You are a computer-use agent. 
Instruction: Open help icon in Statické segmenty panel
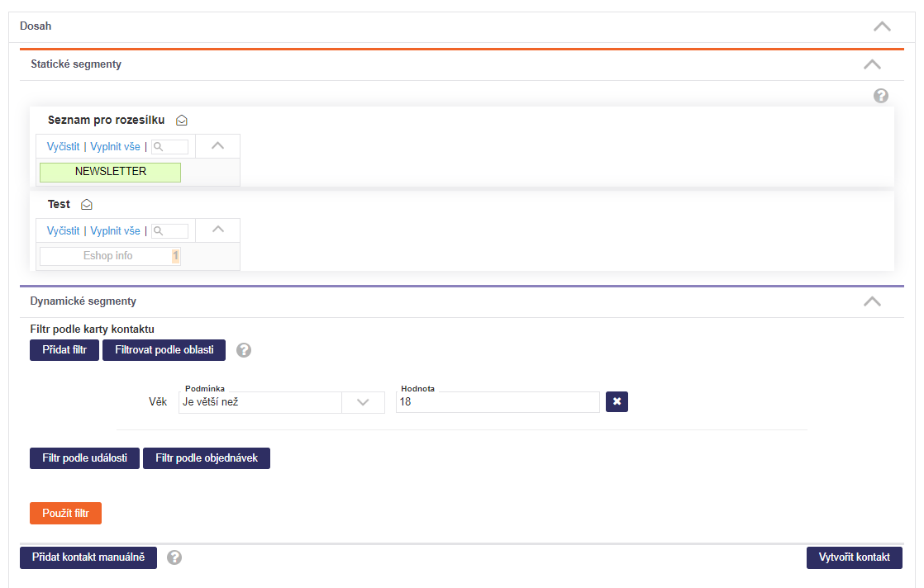point(881,96)
